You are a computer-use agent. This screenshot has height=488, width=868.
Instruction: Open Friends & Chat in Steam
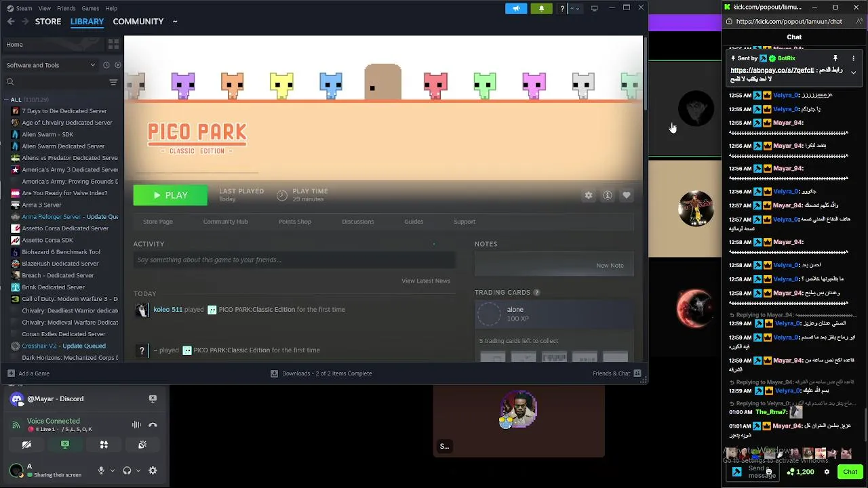[617, 373]
